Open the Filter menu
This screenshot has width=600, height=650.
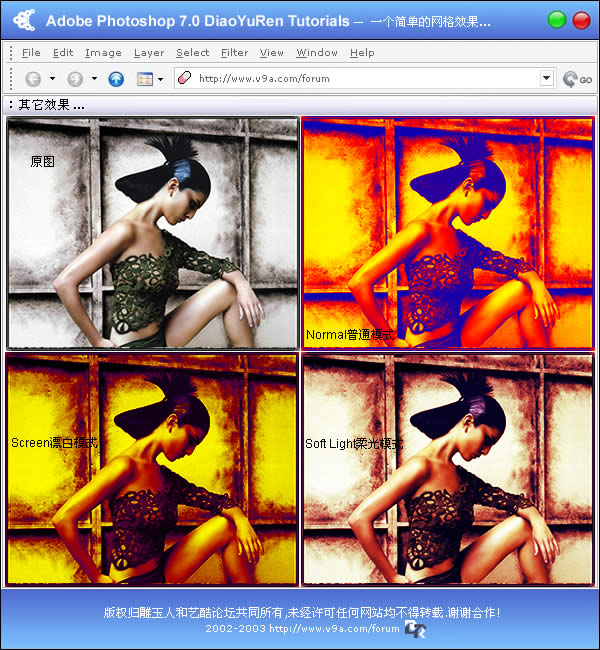[x=234, y=53]
